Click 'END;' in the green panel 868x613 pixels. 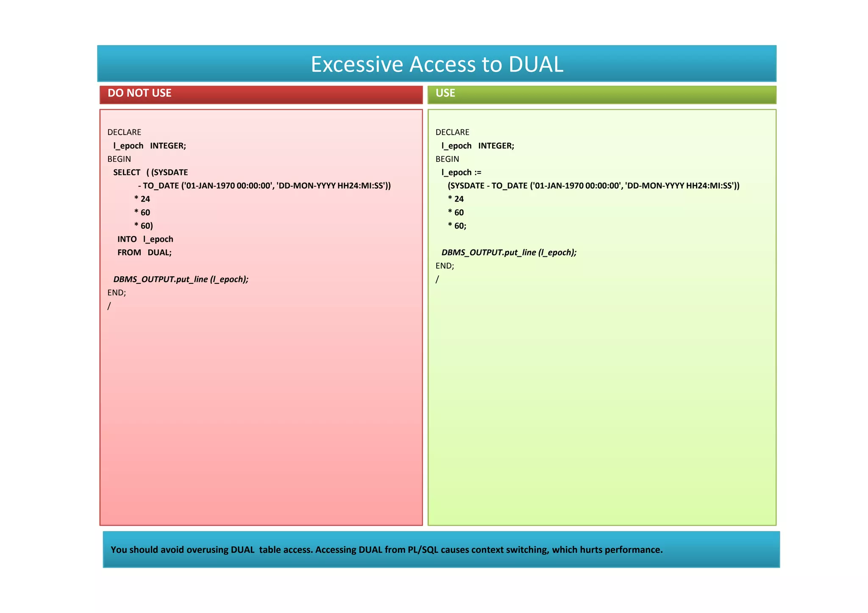pos(445,266)
